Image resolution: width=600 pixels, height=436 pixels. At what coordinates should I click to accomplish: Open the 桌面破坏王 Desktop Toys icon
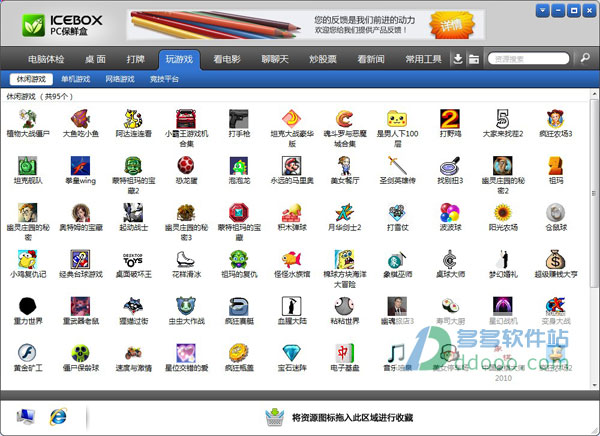point(133,260)
